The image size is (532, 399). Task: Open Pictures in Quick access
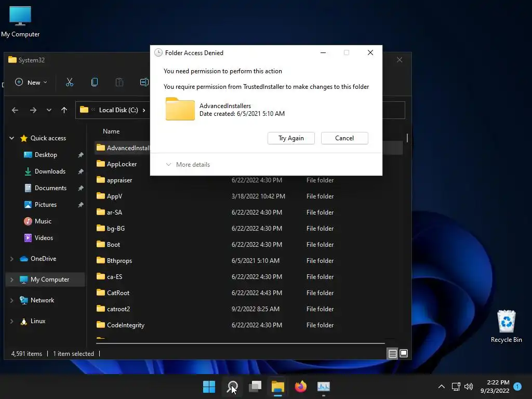[x=46, y=205]
